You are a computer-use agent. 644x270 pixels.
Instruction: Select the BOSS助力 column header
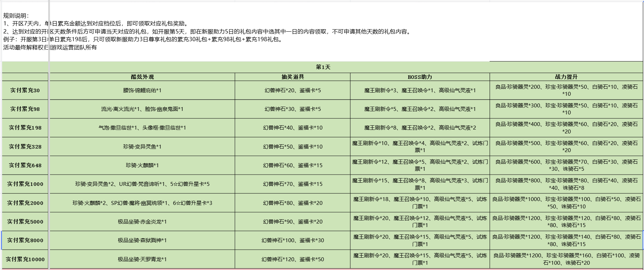[x=420, y=77]
